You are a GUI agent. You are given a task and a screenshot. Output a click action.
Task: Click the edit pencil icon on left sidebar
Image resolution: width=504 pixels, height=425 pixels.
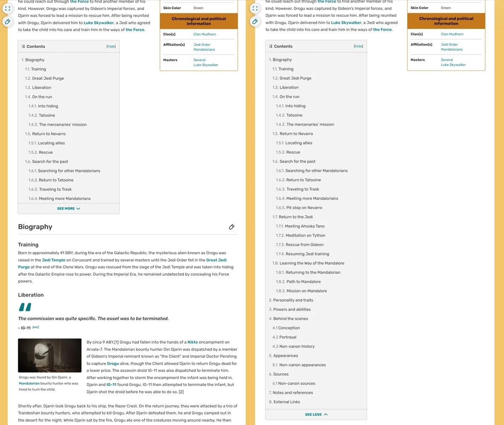point(8,21)
